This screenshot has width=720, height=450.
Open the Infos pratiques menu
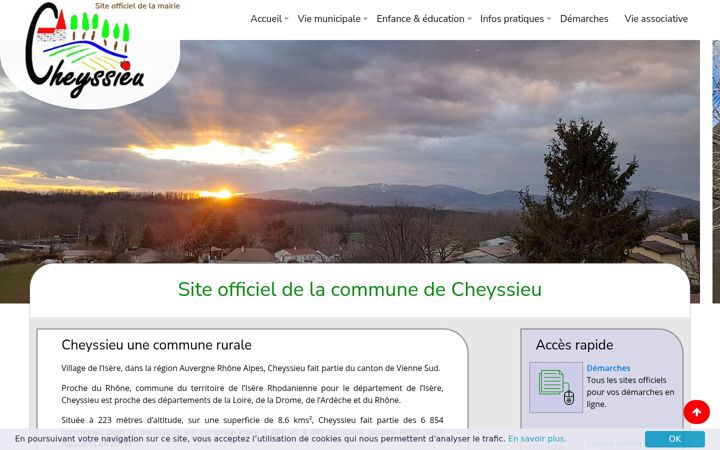point(512,19)
